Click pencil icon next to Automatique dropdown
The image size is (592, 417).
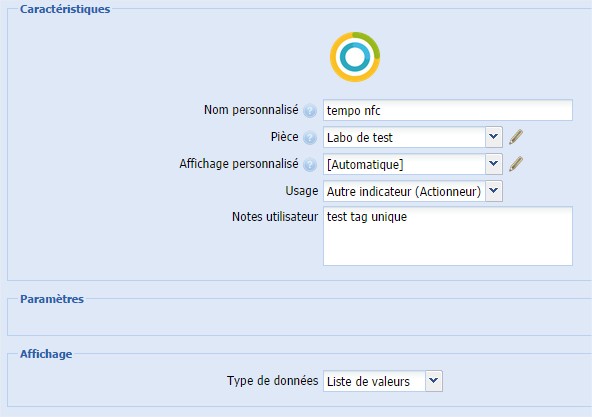tap(516, 164)
